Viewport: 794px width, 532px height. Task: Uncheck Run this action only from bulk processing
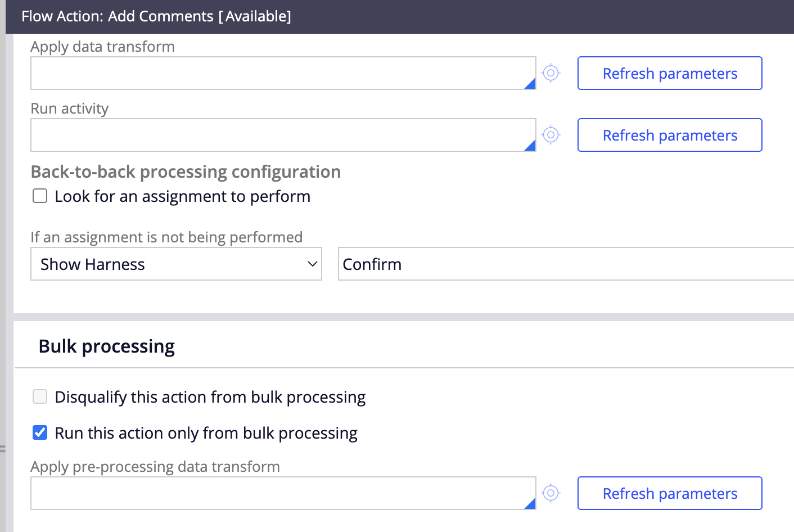pos(40,433)
